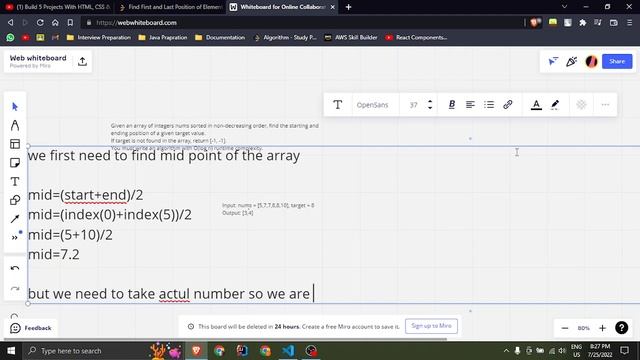The height and width of the screenshot is (360, 640).
Task: Open the user avatar profile
Action: [591, 61]
